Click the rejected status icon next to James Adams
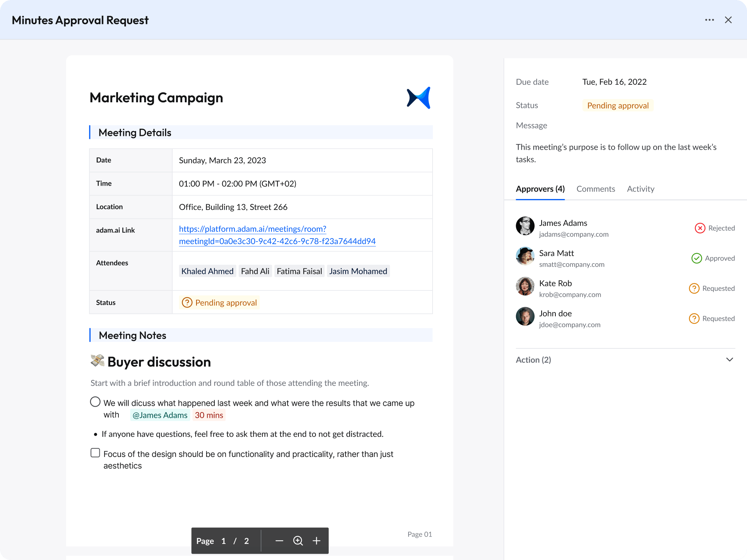This screenshot has width=747, height=560. coord(700,228)
